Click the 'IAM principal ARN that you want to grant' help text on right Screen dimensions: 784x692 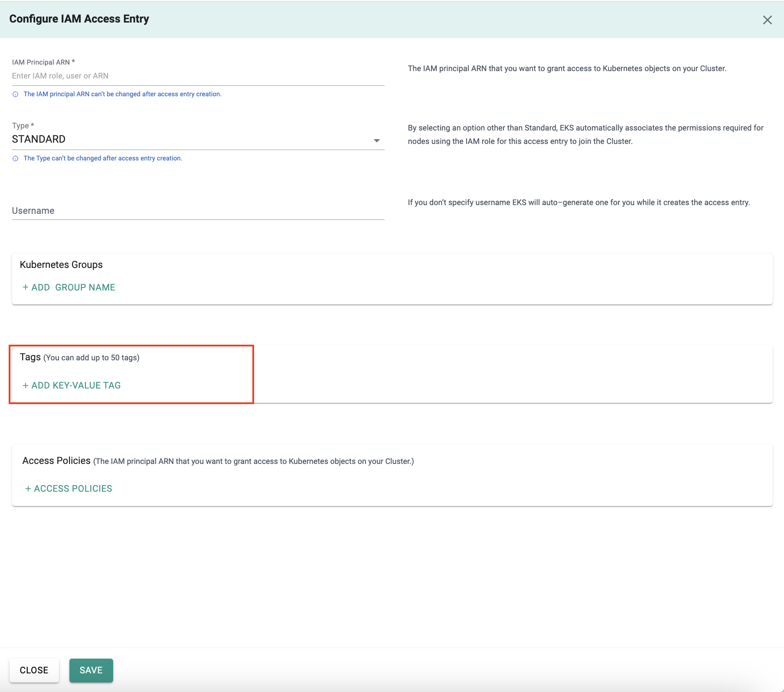(x=567, y=69)
